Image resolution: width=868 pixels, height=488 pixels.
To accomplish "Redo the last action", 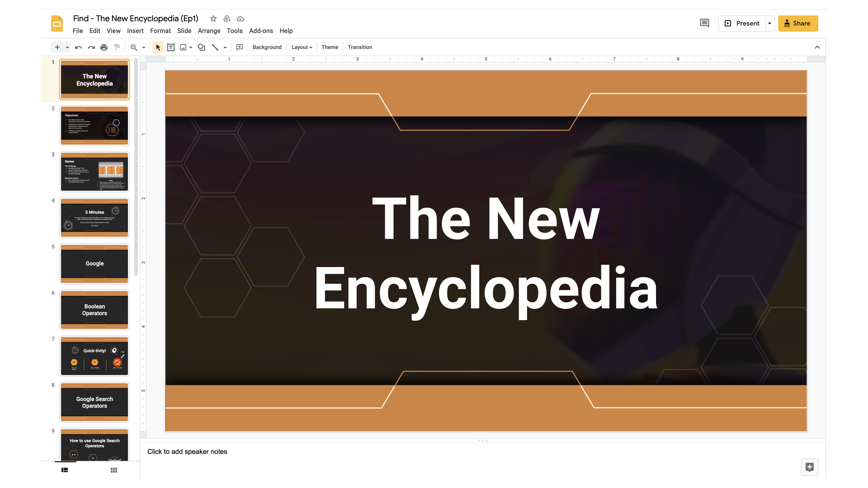I will point(91,47).
